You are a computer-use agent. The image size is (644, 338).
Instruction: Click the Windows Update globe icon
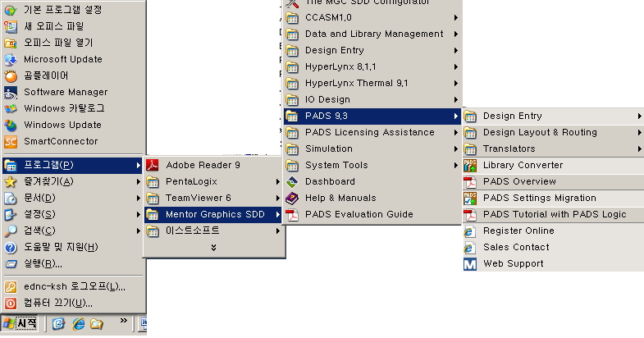(11, 126)
